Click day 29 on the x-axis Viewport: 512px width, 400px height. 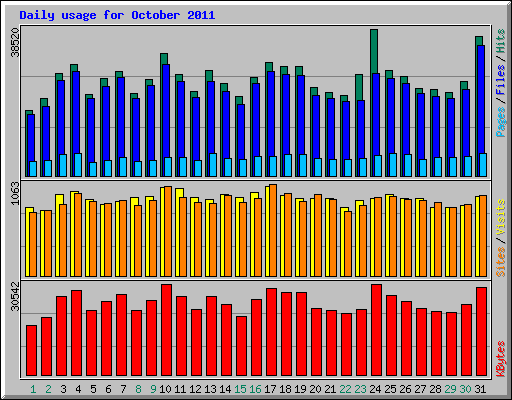[450, 389]
